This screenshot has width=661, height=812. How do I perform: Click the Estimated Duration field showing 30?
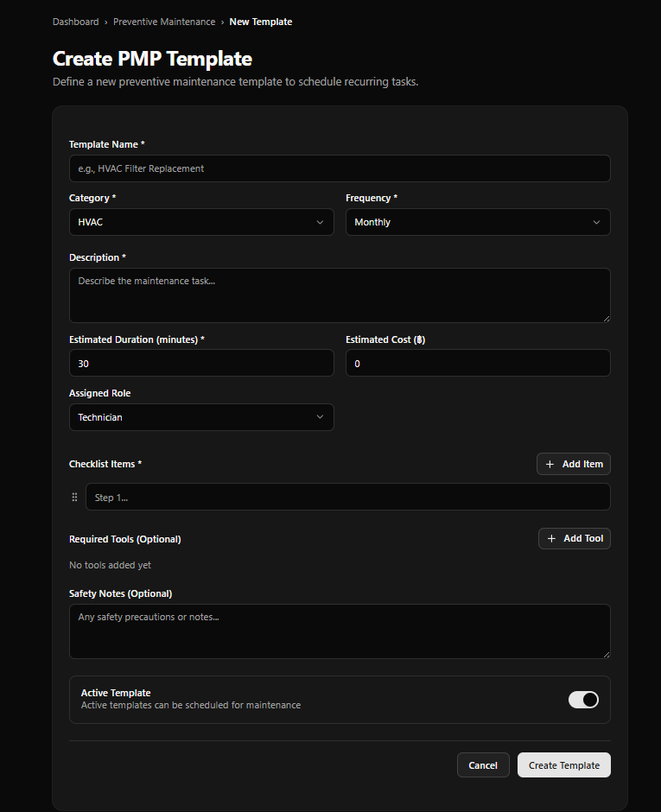pyautogui.click(x=201, y=363)
